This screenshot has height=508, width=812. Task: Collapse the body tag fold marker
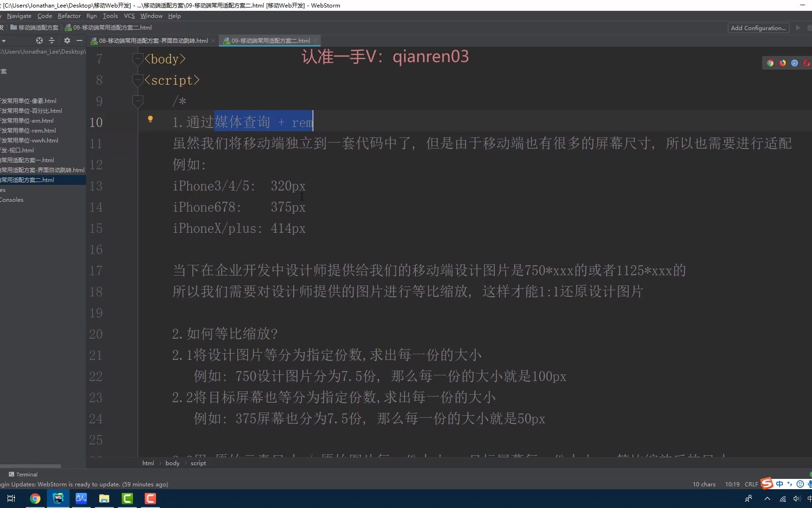coord(138,59)
